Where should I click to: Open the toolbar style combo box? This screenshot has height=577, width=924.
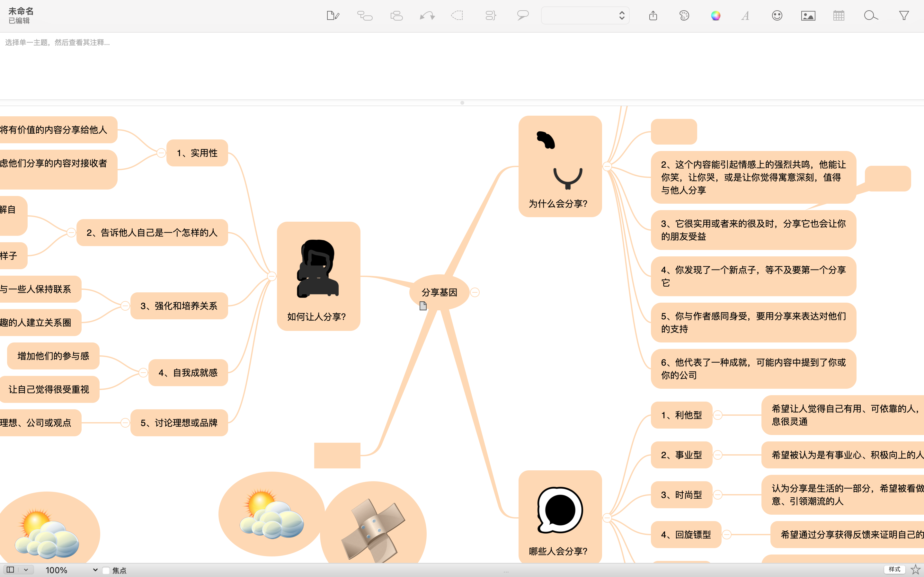585,16
